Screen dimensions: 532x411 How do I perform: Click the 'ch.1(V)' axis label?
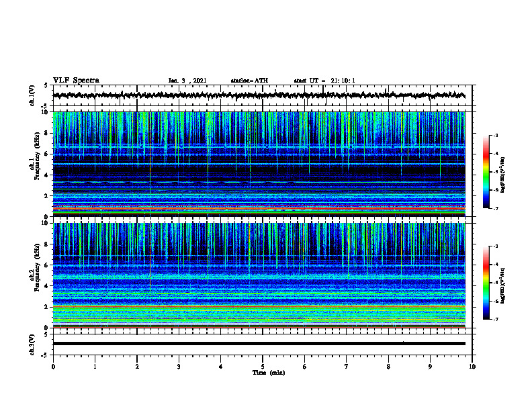click(32, 95)
